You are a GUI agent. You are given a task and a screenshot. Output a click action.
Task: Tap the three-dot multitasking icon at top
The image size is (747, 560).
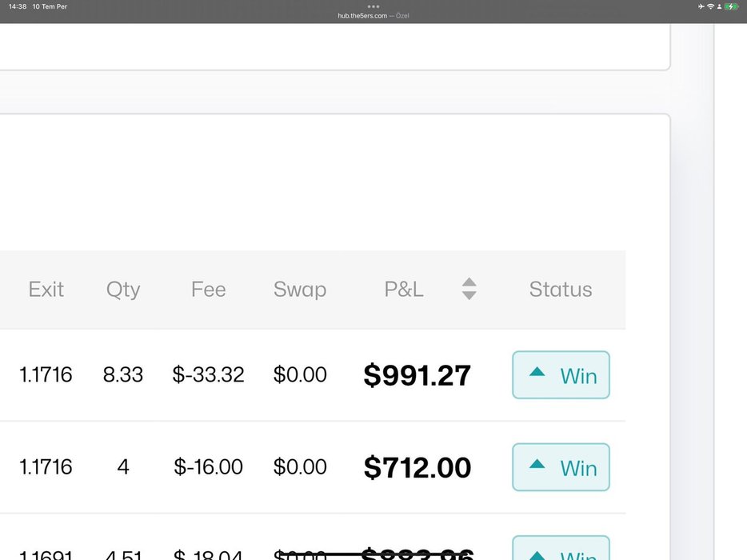373,6
